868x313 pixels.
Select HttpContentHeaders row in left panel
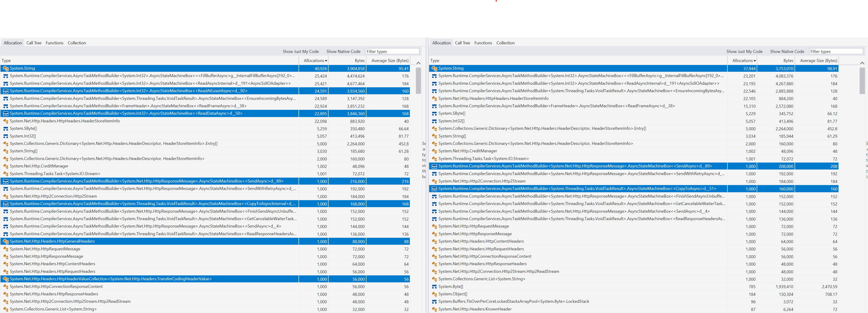coord(205,264)
